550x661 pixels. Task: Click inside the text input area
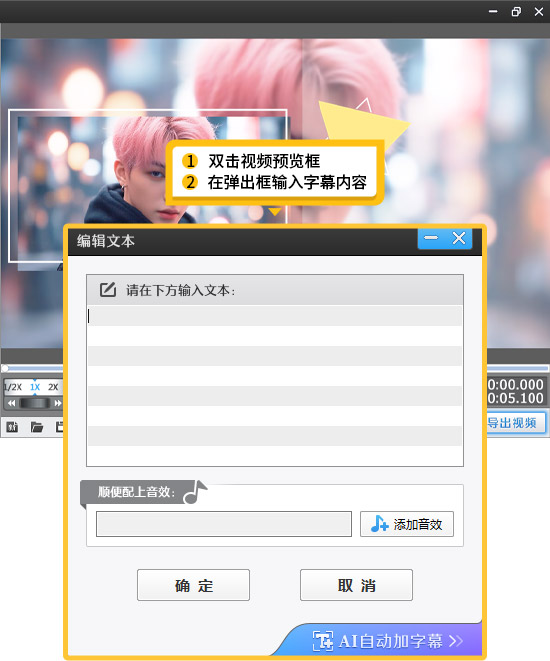[275, 385]
